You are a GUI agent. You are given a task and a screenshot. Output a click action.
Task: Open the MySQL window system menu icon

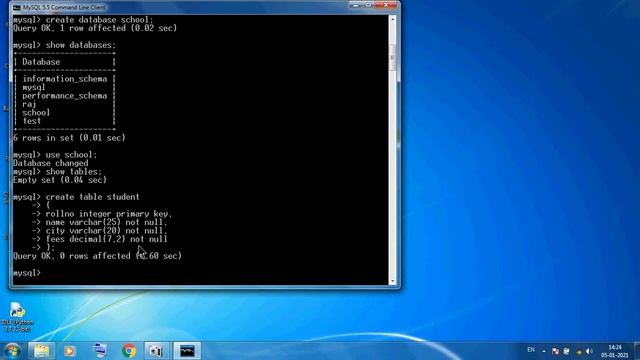click(x=17, y=7)
